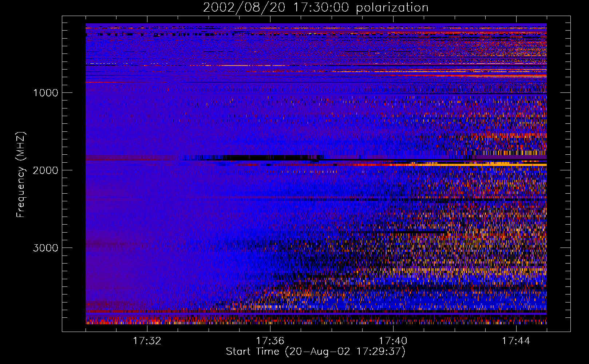Click the plot title '2002/08/20 17:30:00 polarization'
589x364 pixels.
316,8
